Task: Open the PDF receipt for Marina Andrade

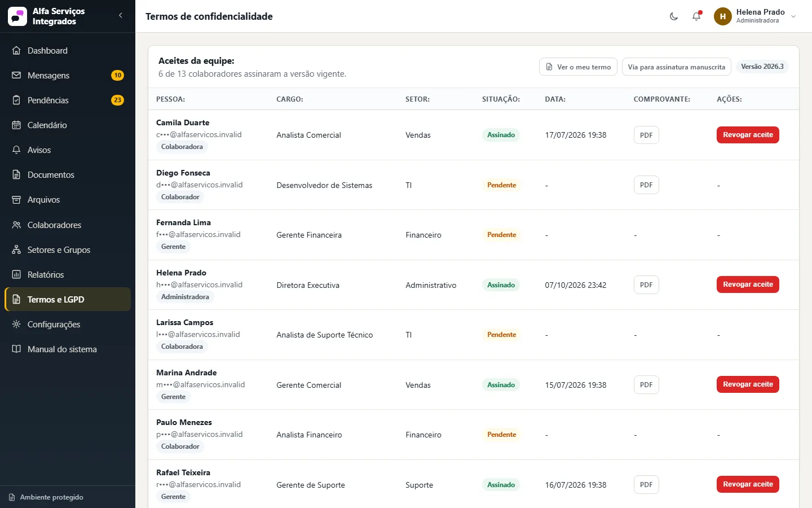Action: pos(646,384)
